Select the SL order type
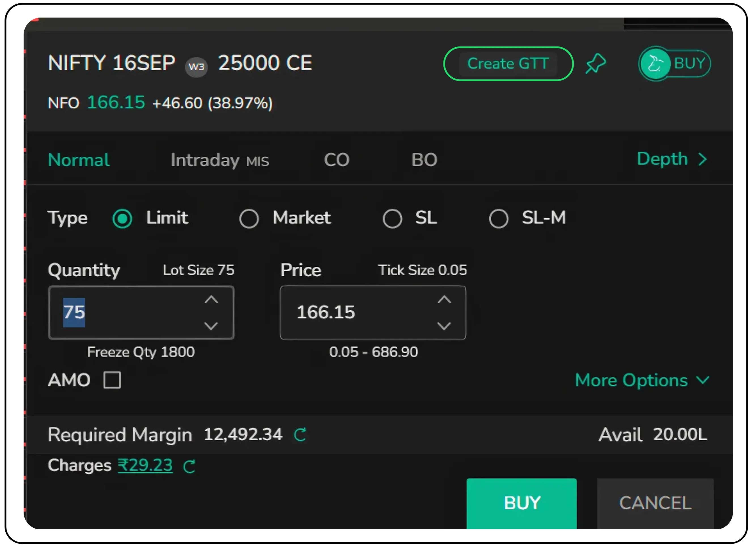756x548 pixels. point(392,219)
